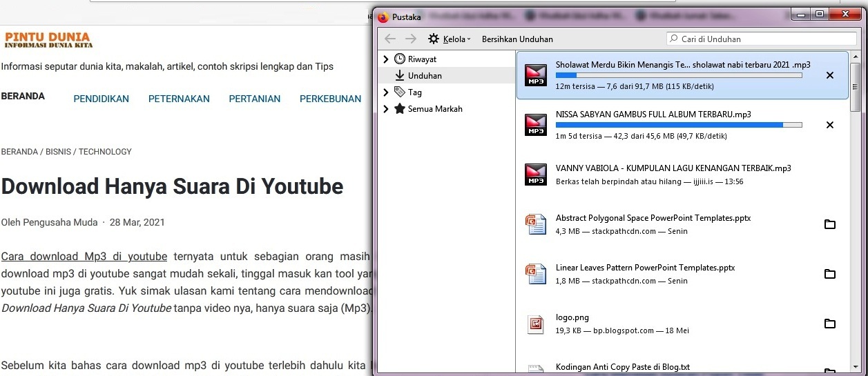Viewport: 868px width, 376px height.
Task: Expand the Semua Markah tree node
Action: point(386,109)
